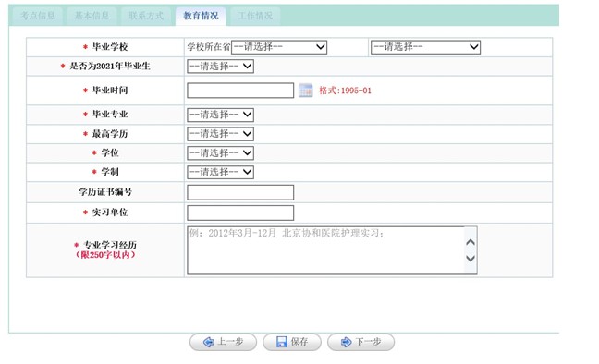Screen dimensions: 599x364
Task: Expand the 是否为2021年毕业生 dropdown
Action: [220, 67]
